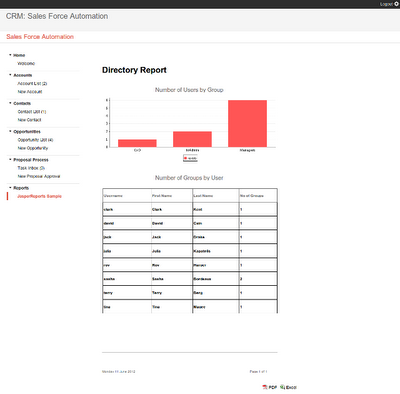The height and width of the screenshot is (394, 400).
Task: Click New Opportunity link
Action: click(x=33, y=148)
